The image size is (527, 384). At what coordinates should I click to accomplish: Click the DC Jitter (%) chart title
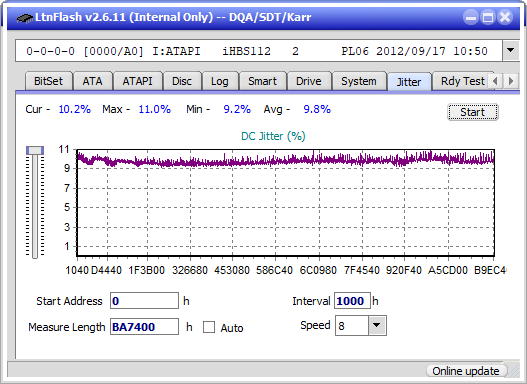[x=273, y=136]
